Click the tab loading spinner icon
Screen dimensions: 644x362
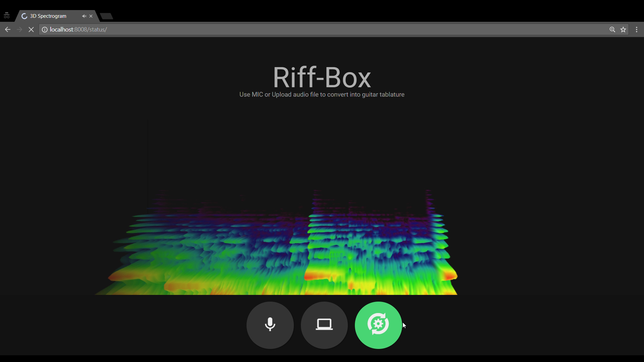click(x=24, y=16)
